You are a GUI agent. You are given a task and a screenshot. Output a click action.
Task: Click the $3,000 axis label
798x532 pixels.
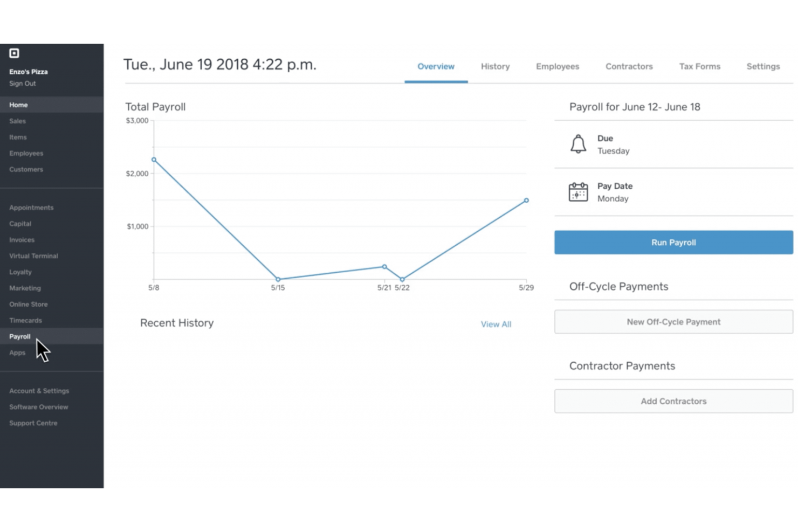(137, 121)
